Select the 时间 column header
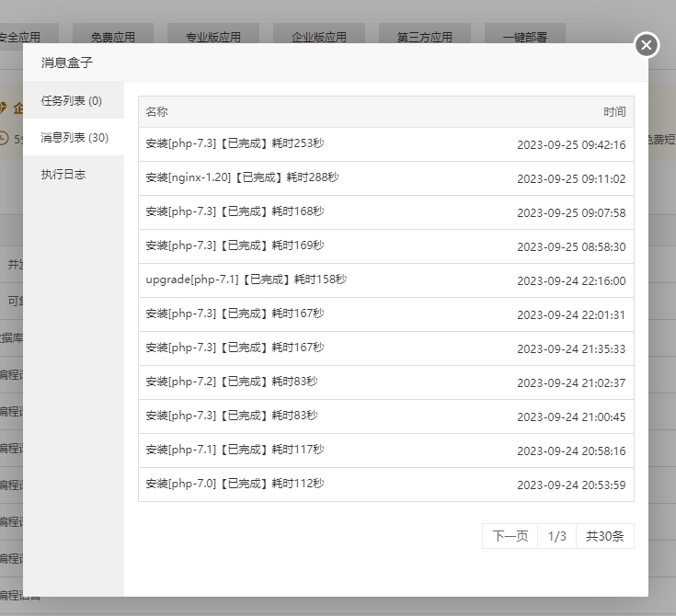Image resolution: width=676 pixels, height=616 pixels. (614, 111)
